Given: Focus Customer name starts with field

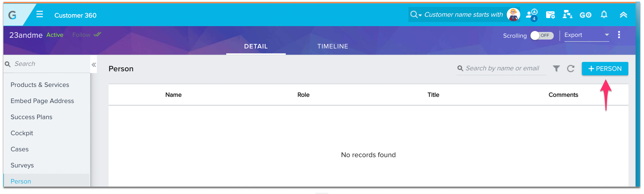Looking at the screenshot, I should [464, 15].
